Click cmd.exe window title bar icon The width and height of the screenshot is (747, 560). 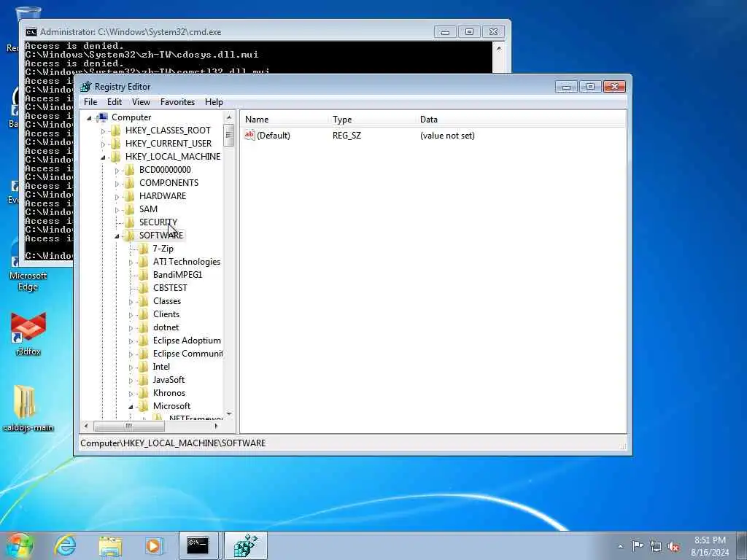coord(31,32)
